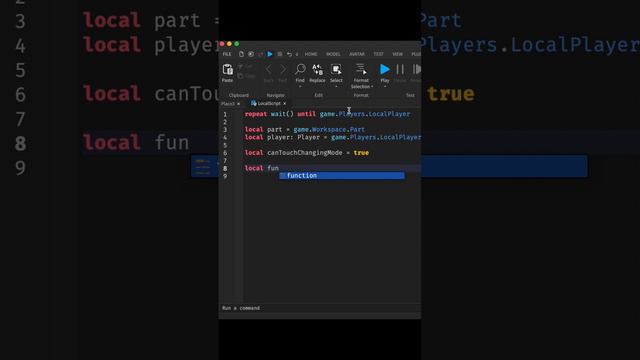
Task: Expand the Select dropdown arrow
Action: click(336, 87)
